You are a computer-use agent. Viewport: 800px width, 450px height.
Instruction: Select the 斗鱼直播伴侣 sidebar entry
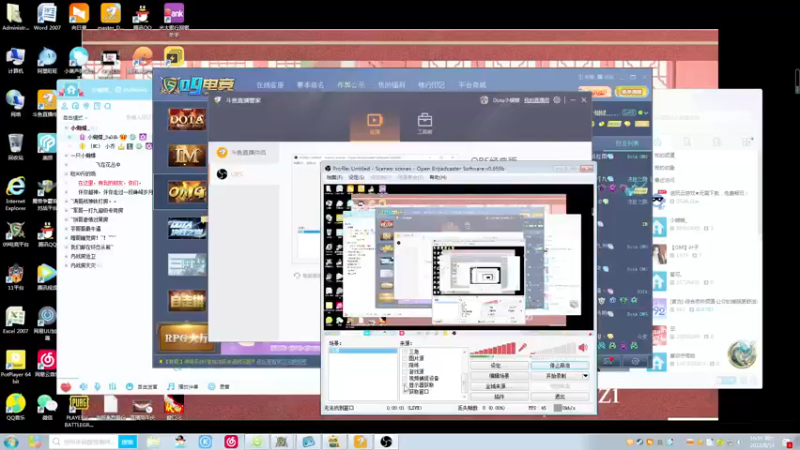[244, 152]
